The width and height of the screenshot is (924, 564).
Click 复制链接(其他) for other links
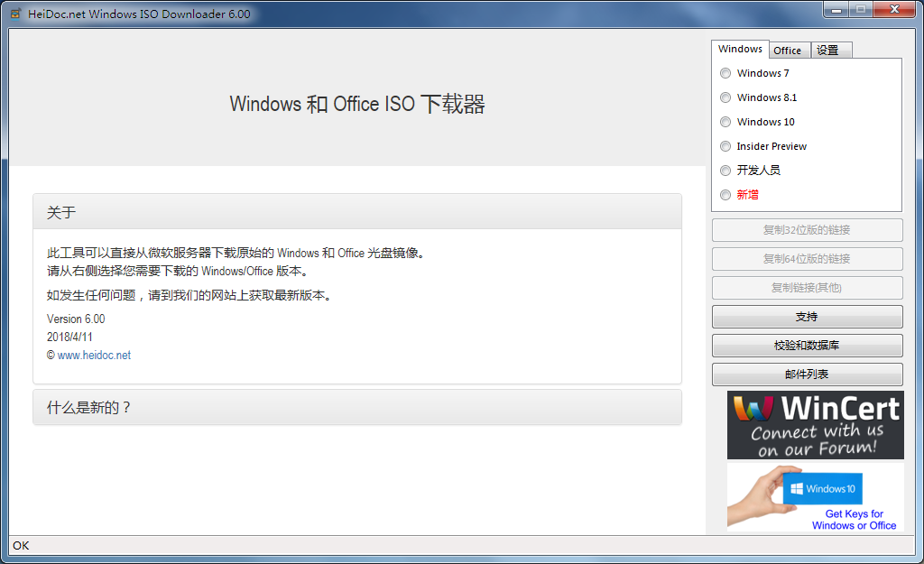807,288
